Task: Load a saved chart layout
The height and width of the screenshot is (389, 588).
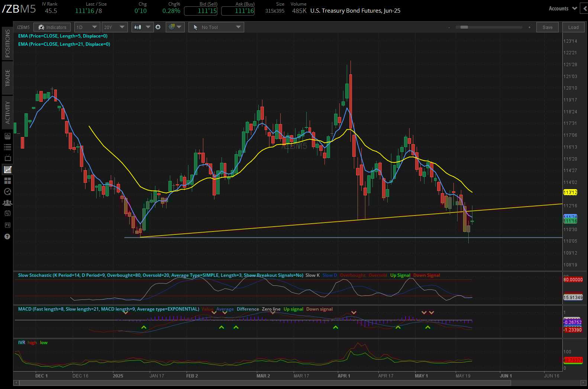Action: 573,27
